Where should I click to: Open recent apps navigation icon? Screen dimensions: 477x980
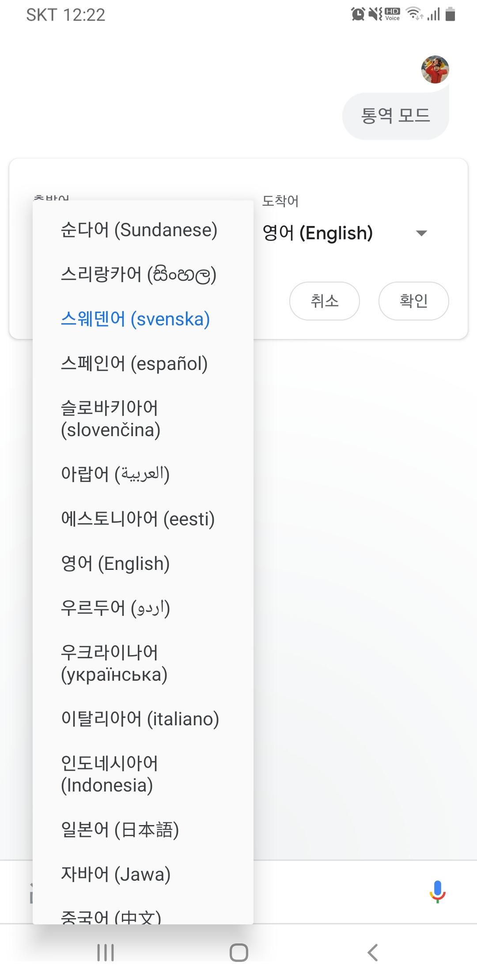(106, 952)
